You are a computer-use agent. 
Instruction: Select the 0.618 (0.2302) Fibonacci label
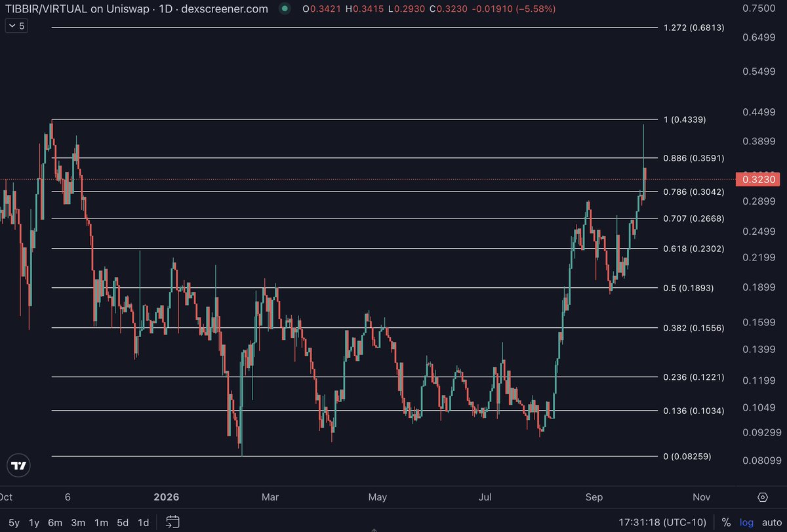click(x=694, y=249)
